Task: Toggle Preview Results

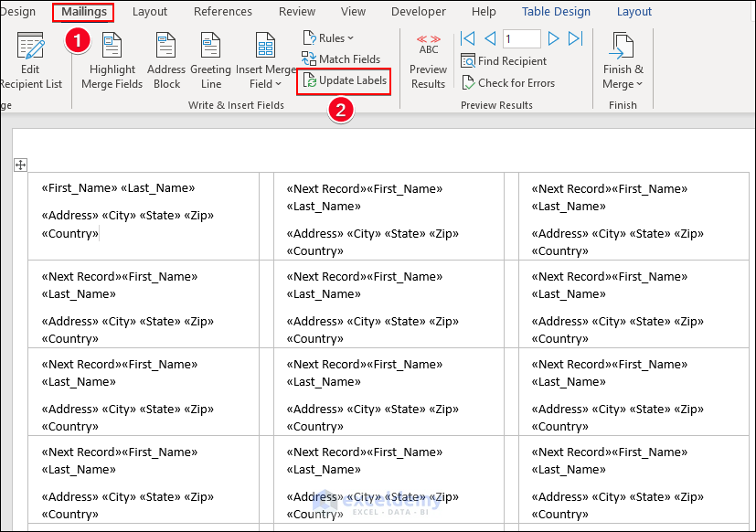Action: pos(428,44)
